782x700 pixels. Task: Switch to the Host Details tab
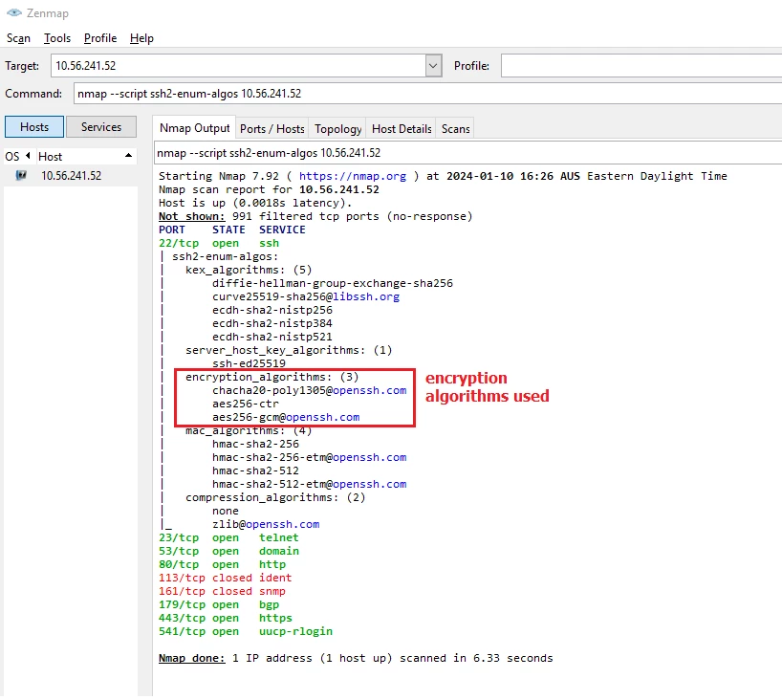(x=402, y=129)
